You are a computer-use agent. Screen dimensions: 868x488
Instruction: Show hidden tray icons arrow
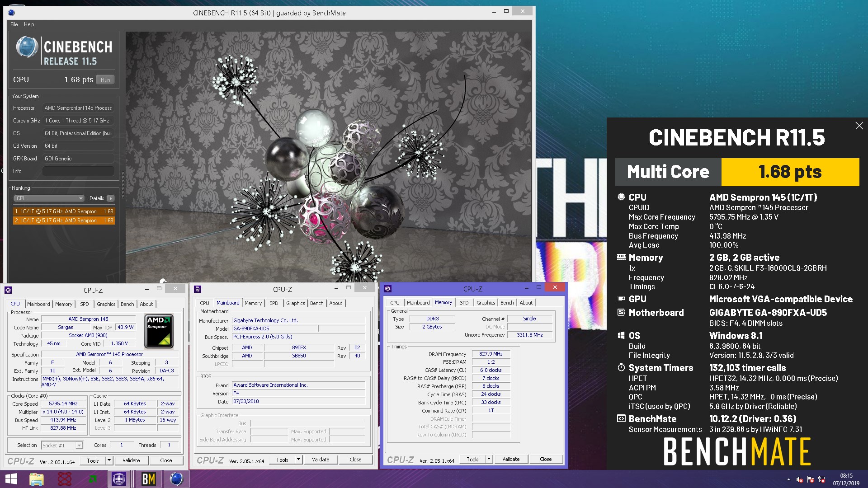[788, 479]
